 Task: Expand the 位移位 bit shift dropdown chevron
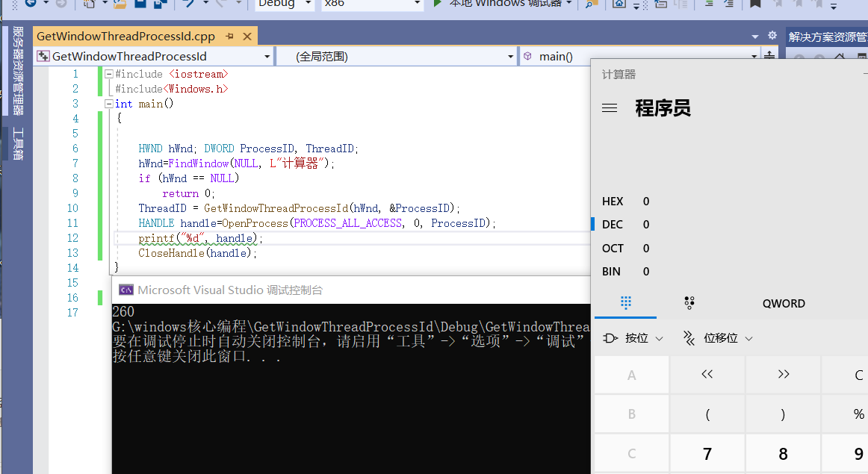748,338
